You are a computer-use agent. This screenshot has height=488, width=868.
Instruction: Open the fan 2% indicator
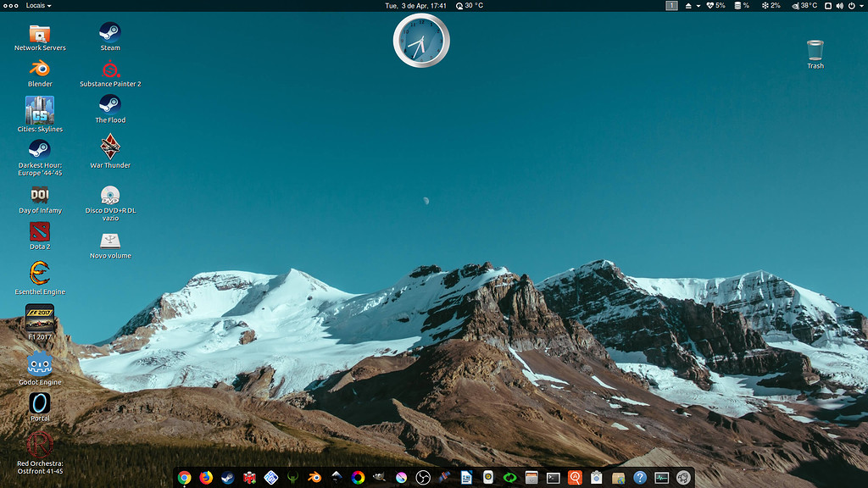[771, 6]
